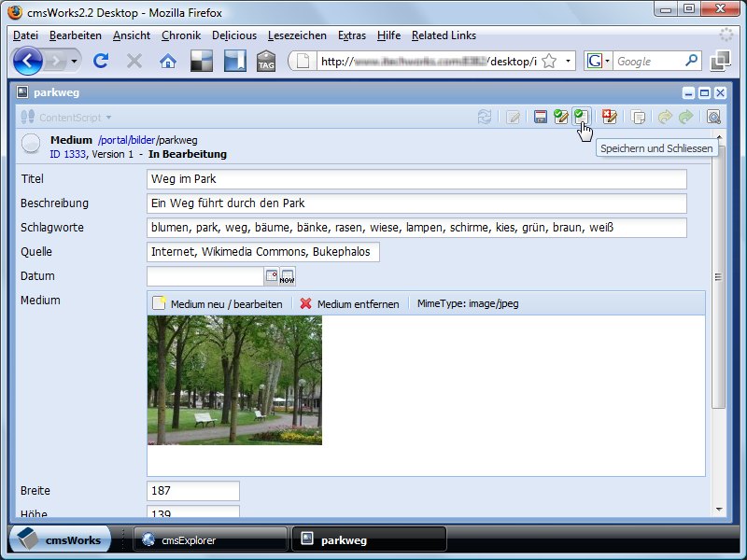This screenshot has height=560, width=747.
Task: Click the ID 1333 link
Action: pos(67,154)
